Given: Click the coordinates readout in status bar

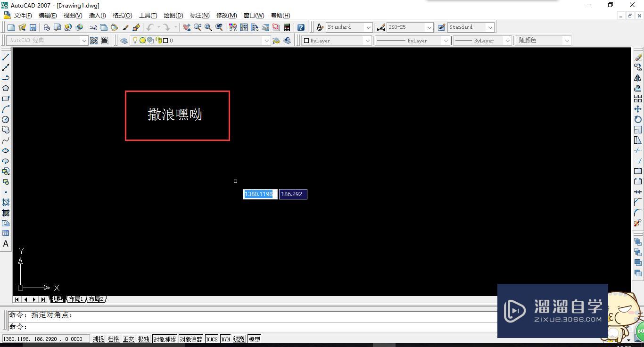Looking at the screenshot, I should [45, 339].
